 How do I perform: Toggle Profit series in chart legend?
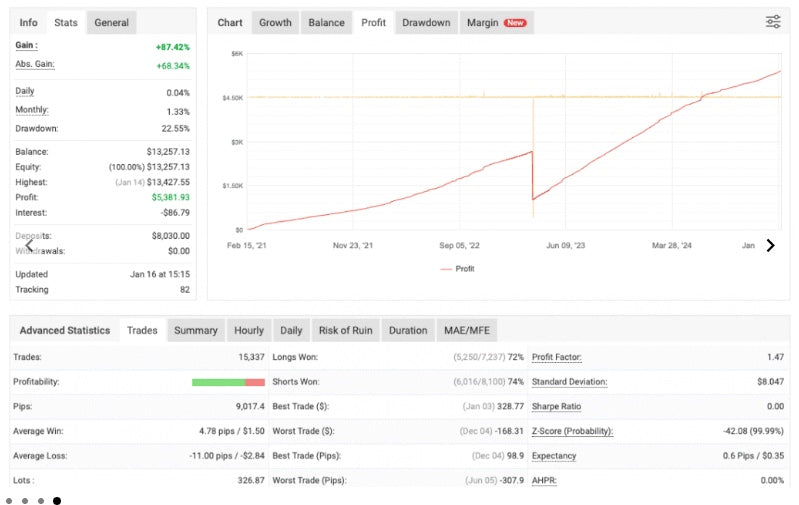point(457,269)
